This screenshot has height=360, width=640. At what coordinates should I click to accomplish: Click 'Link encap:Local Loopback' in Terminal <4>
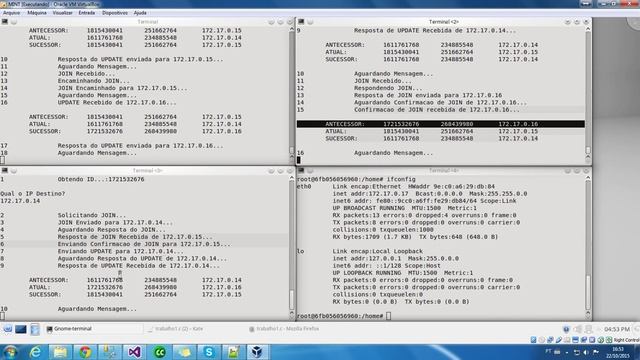point(378,251)
